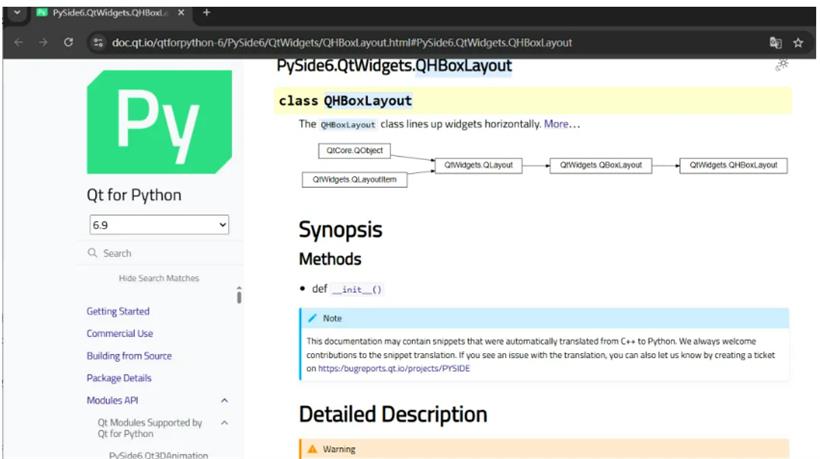Click QtWidgets.QLayoutItem diagram node

coord(355,179)
